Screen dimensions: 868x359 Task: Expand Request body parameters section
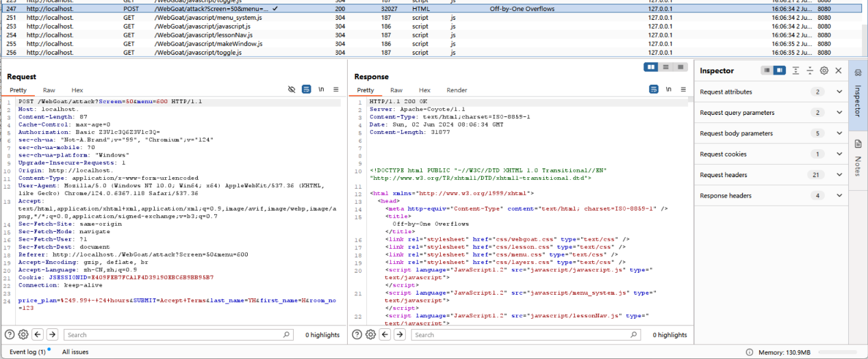(x=840, y=133)
